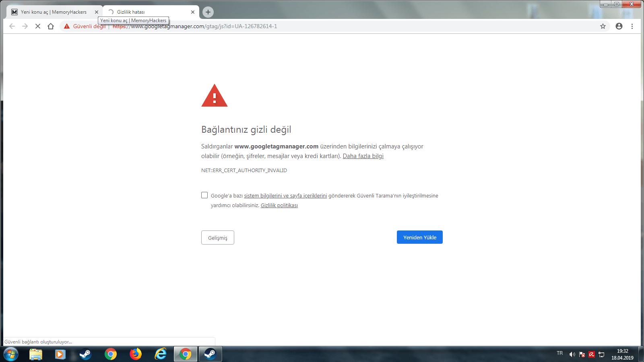This screenshot has height=362, width=644.
Task: Open the taskbar clock showing 19:32
Action: tap(622, 354)
